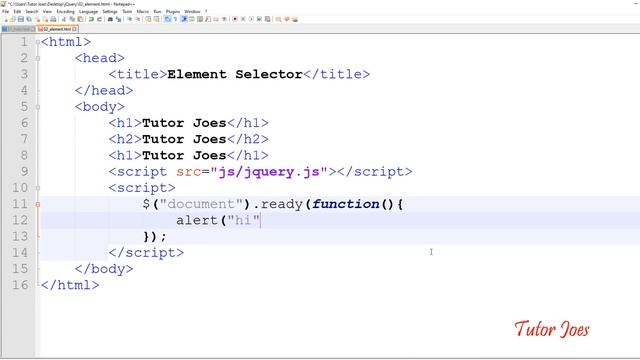
Task: Click the Redo toolbar icon
Action: click(99, 19)
